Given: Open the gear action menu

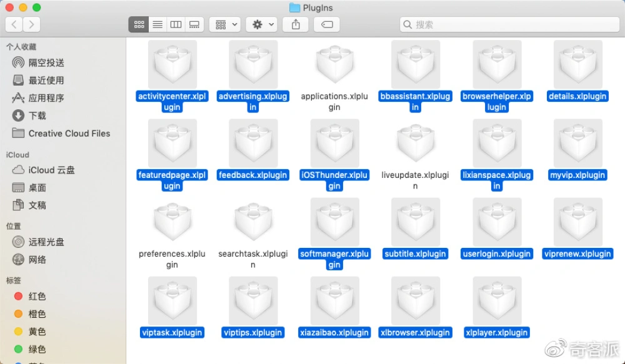Looking at the screenshot, I should (x=261, y=25).
